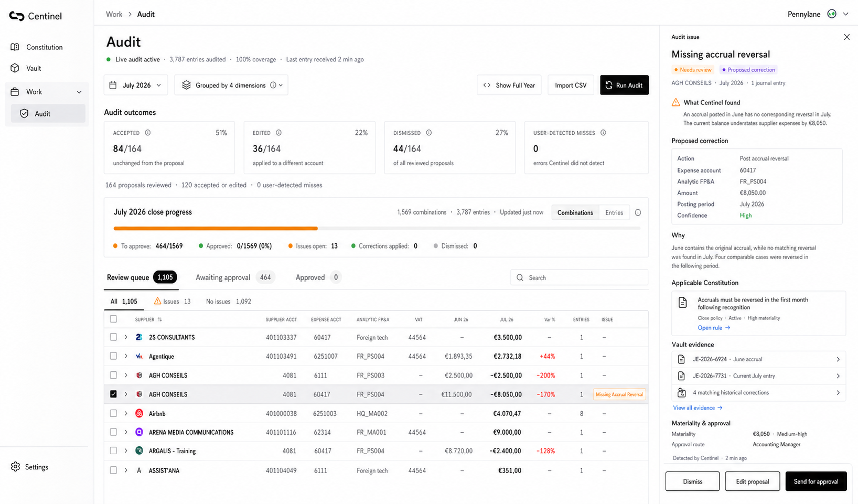Switch view toggle to Entries
This screenshot has width=858, height=504.
(614, 212)
